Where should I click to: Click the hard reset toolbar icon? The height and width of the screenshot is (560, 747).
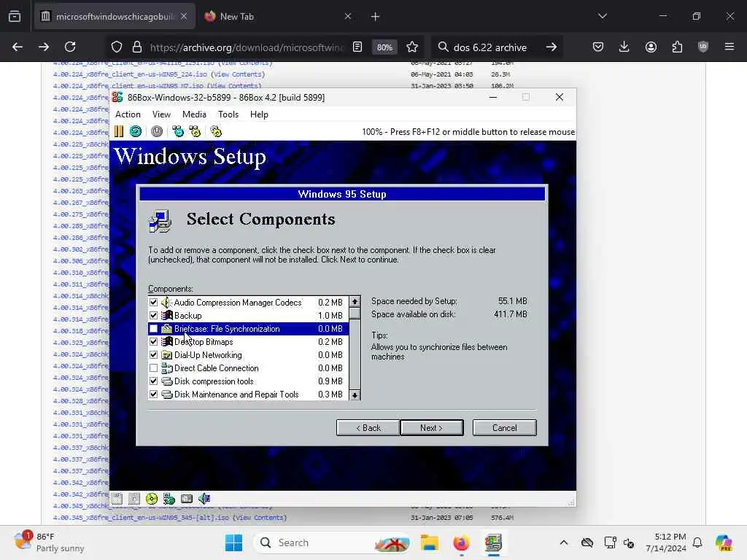136,131
